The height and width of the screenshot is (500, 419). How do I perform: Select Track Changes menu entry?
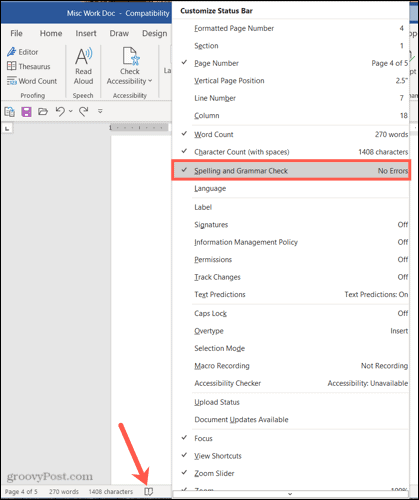pos(291,277)
